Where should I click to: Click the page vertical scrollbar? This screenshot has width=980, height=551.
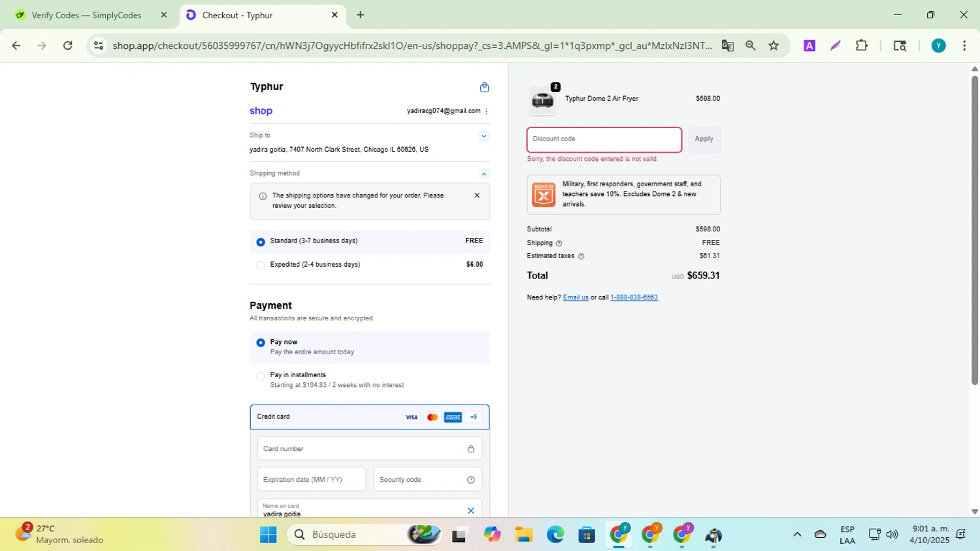[x=975, y=230]
